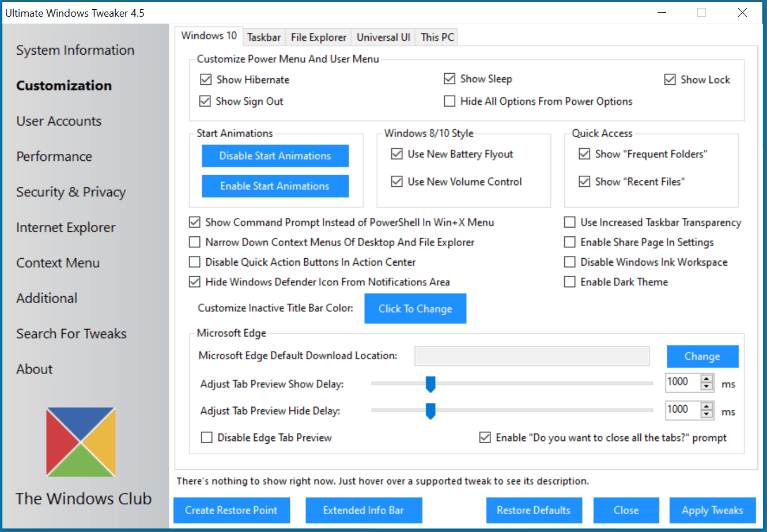The height and width of the screenshot is (532, 767).
Task: Open the Taskbar tab
Action: pos(264,37)
